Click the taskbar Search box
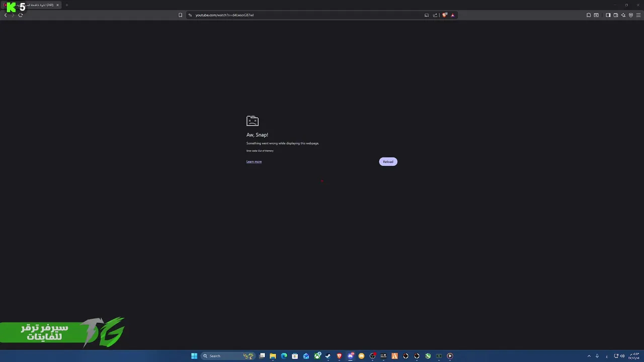The height and width of the screenshot is (362, 644). pos(228,356)
